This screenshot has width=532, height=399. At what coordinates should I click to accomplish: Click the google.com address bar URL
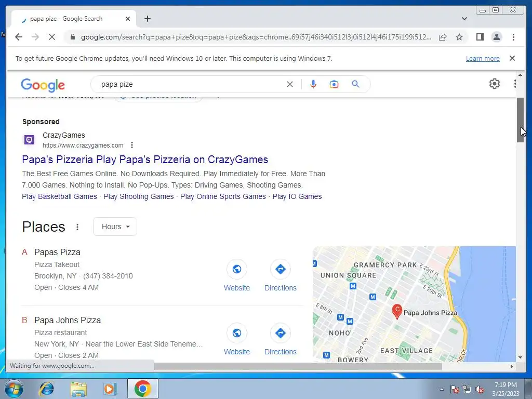pyautogui.click(x=256, y=37)
